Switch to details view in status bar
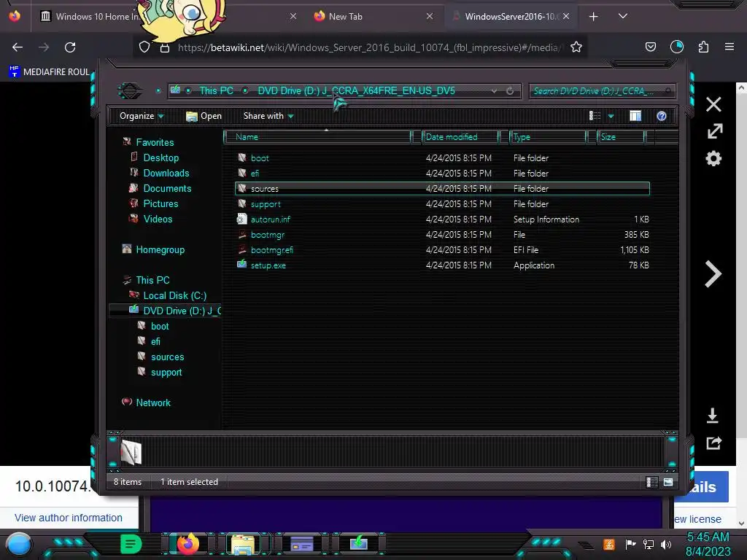The width and height of the screenshot is (747, 560). pos(651,482)
